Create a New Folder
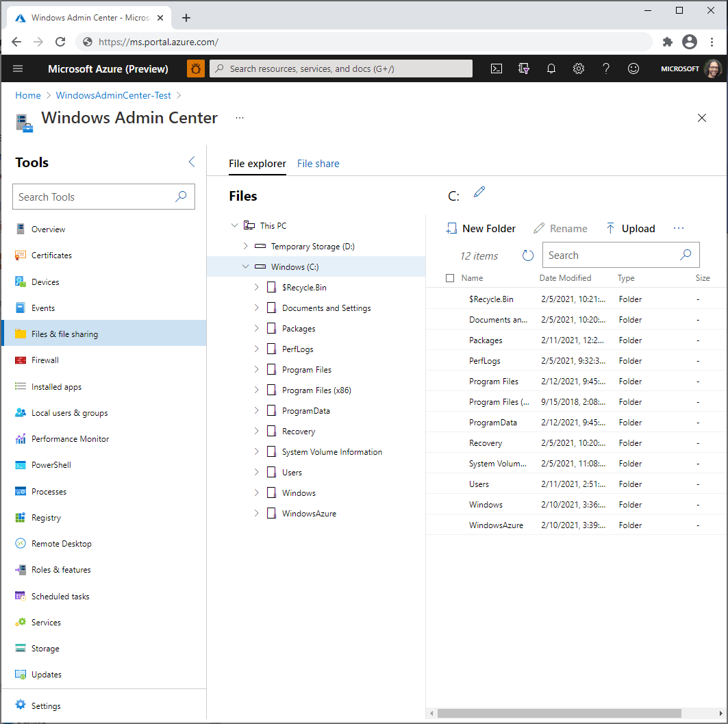Viewport: 728px width, 724px height. click(480, 228)
